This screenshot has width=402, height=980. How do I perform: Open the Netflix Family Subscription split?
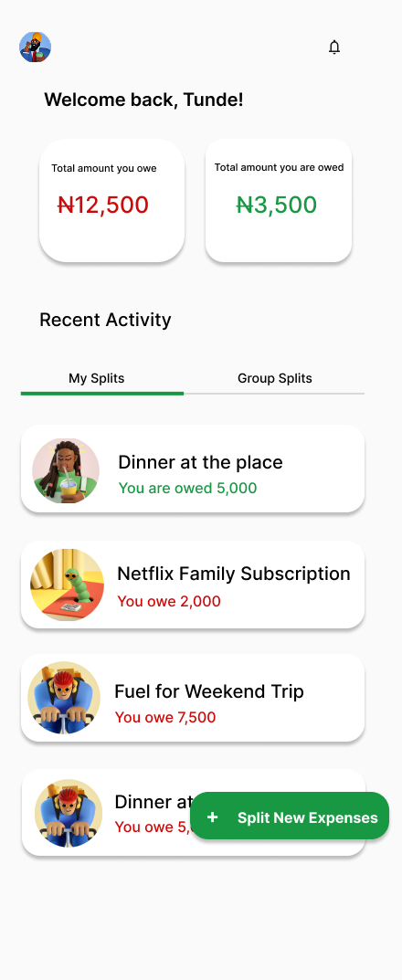click(193, 585)
